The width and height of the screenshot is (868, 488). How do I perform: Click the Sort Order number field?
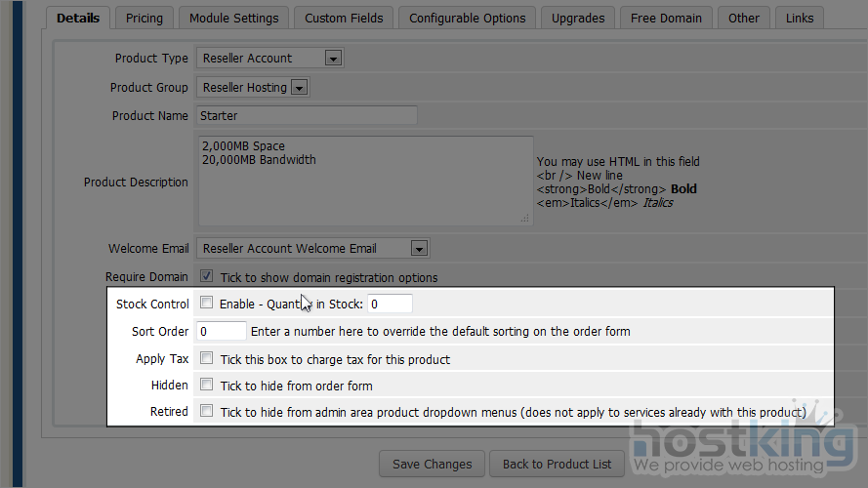coord(221,331)
